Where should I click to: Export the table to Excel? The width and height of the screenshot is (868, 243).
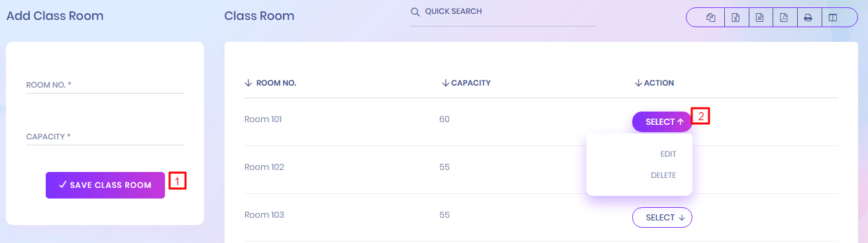coord(735,18)
